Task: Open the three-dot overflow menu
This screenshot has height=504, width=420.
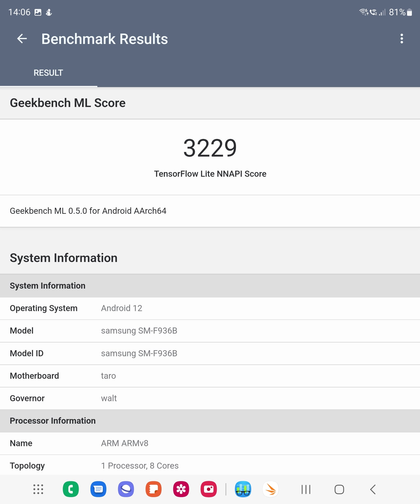Action: [401, 39]
